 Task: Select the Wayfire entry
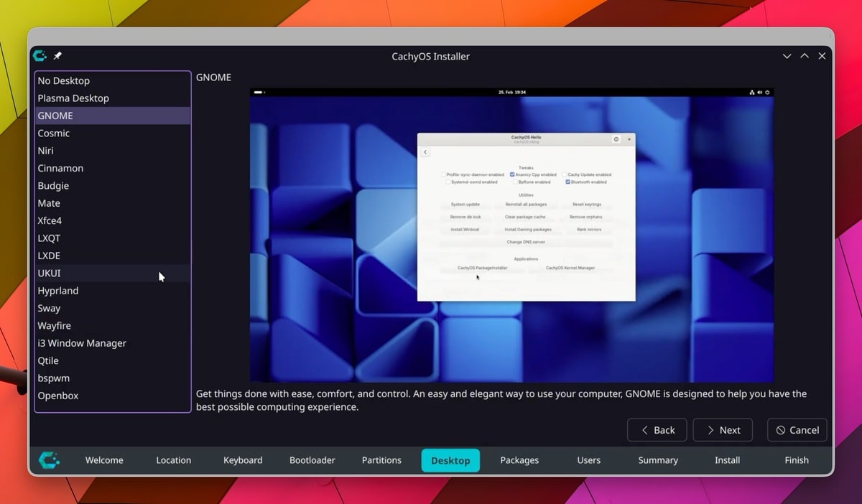113,325
